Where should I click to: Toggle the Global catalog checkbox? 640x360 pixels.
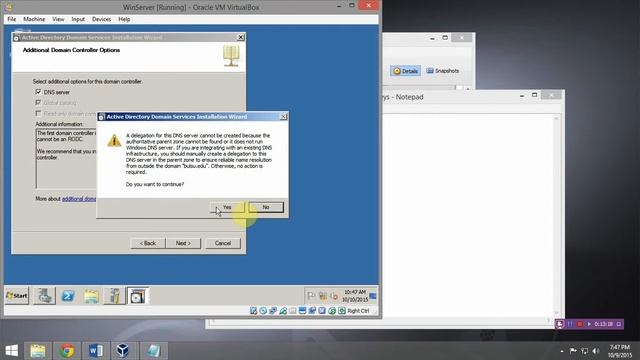38,102
